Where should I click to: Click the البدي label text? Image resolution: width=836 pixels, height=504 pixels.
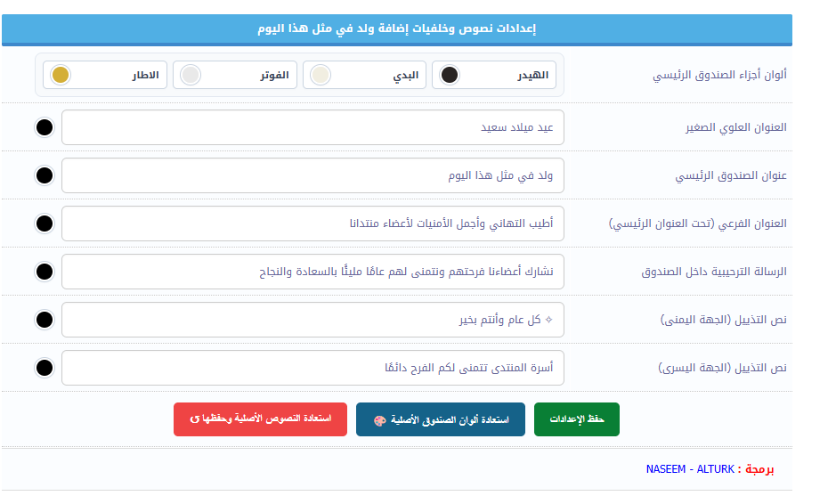point(406,75)
